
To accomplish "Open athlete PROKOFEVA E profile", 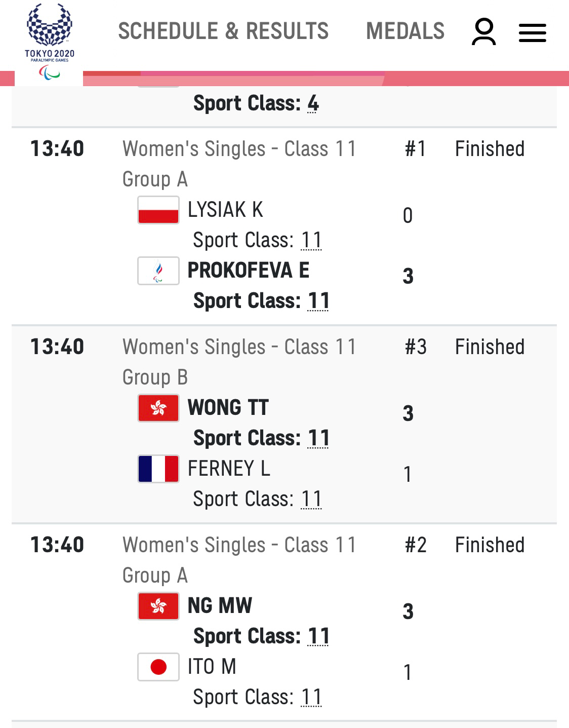I will pos(249,270).
